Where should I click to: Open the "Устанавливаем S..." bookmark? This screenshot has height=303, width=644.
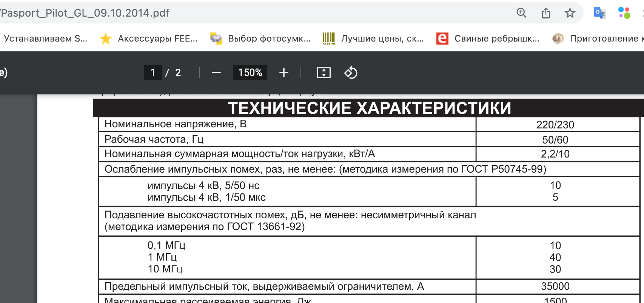pos(45,39)
